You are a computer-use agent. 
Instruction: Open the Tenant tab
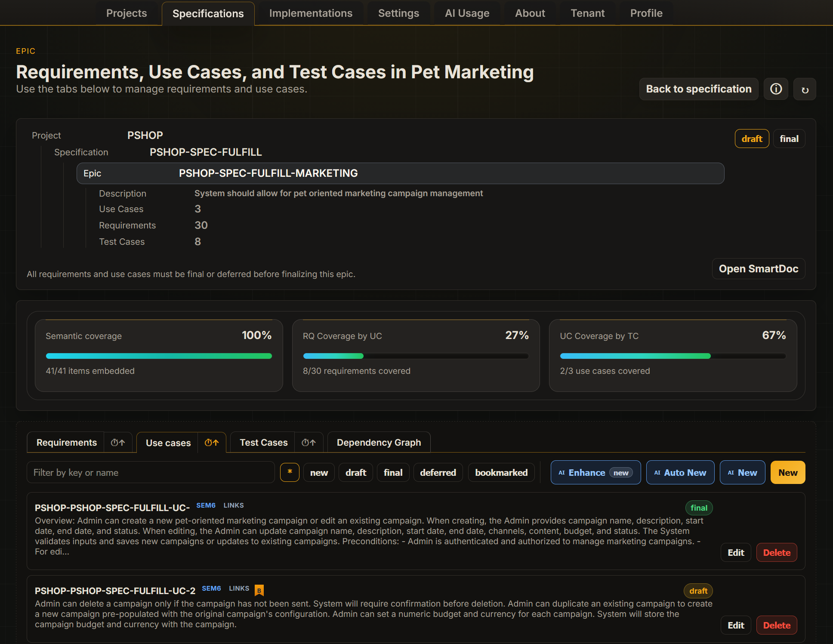click(x=588, y=13)
